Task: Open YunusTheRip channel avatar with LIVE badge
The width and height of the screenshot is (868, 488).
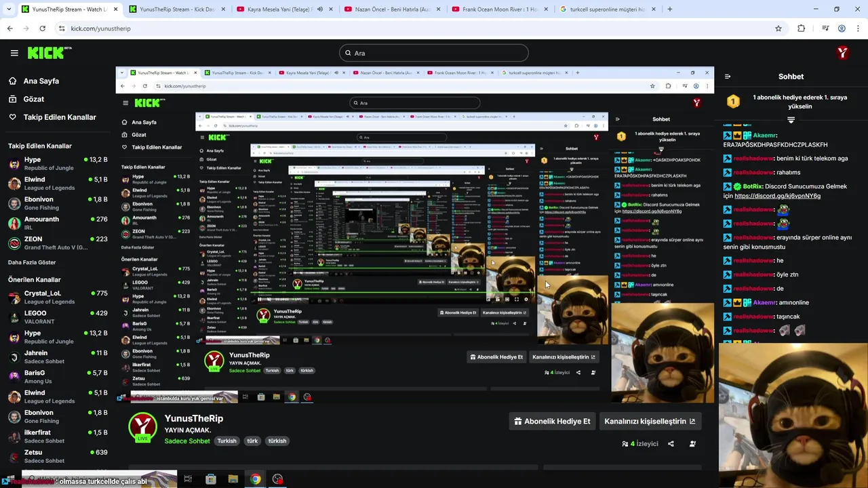Action: click(x=142, y=428)
